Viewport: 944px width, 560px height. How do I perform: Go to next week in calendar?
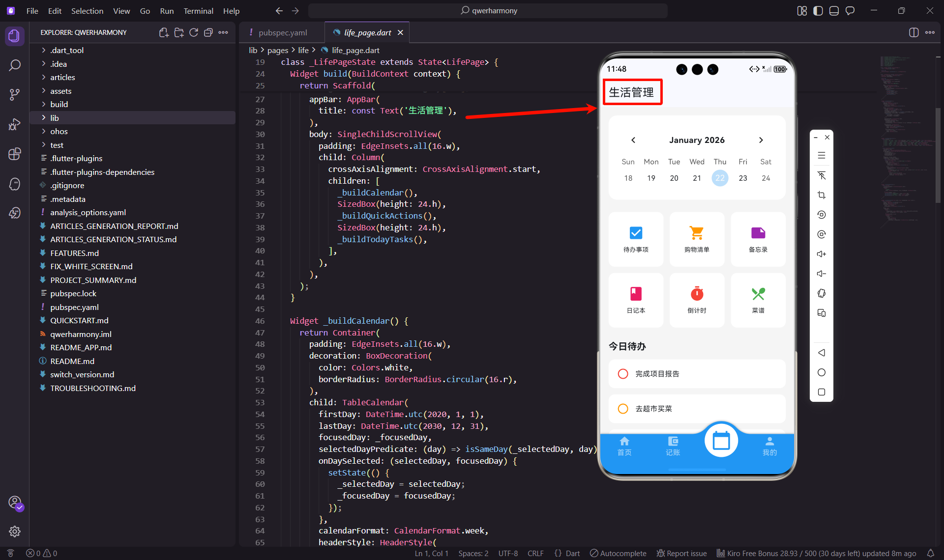click(761, 140)
